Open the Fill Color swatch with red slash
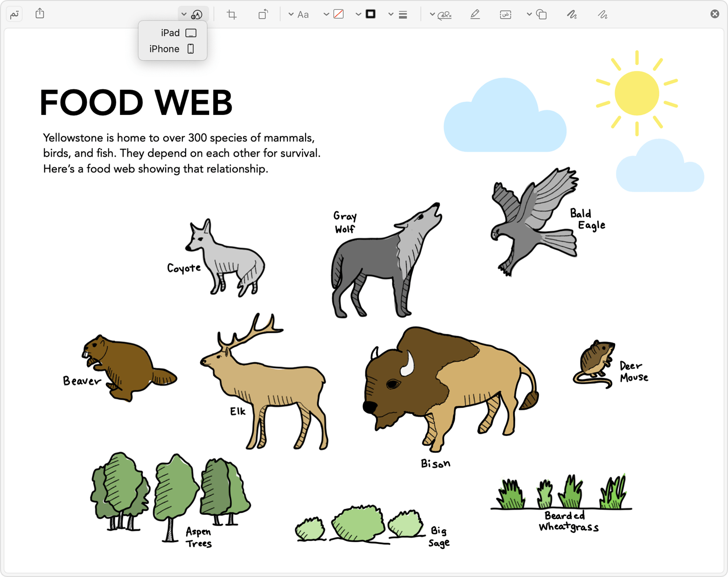Screen dimensions: 728x577 tap(334, 14)
